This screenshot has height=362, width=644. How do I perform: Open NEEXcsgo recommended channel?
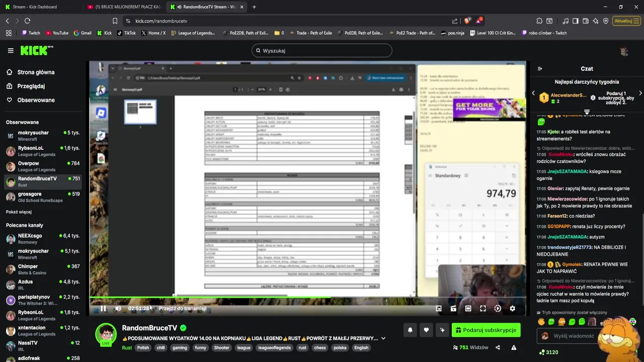click(43, 238)
